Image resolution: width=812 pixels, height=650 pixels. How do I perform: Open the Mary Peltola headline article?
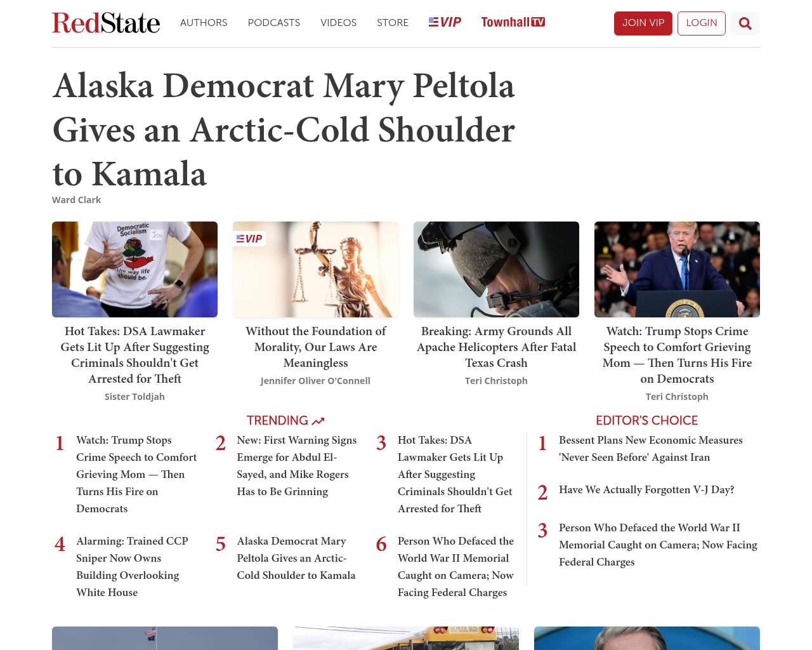click(x=284, y=129)
